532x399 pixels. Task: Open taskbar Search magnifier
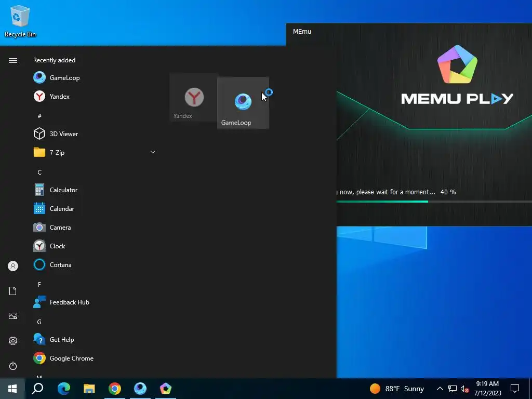click(x=37, y=389)
